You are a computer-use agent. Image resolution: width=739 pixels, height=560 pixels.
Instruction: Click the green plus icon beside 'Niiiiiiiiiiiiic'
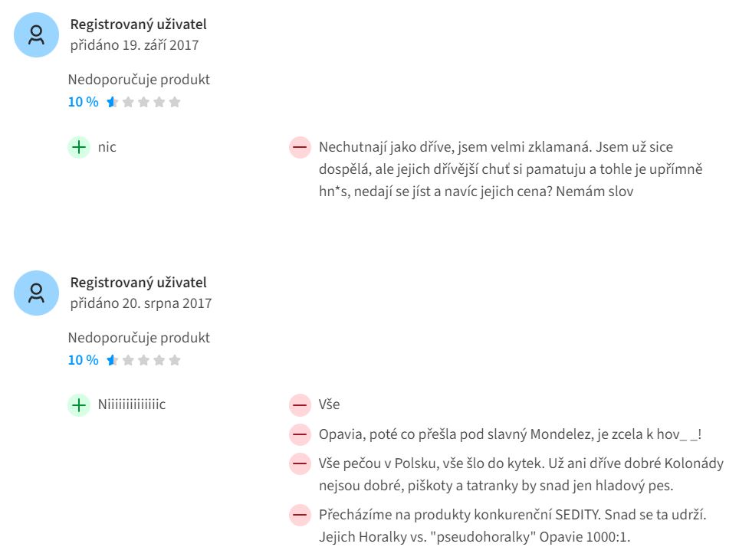[79, 405]
